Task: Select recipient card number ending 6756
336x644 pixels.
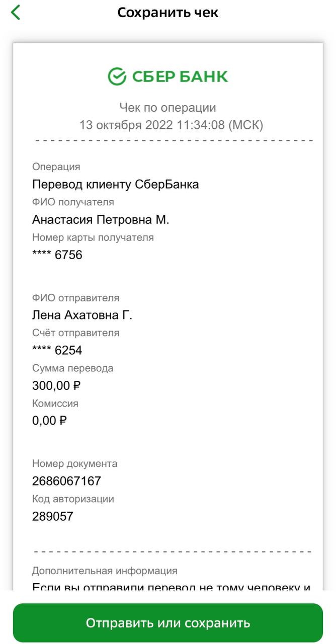Action: (57, 255)
